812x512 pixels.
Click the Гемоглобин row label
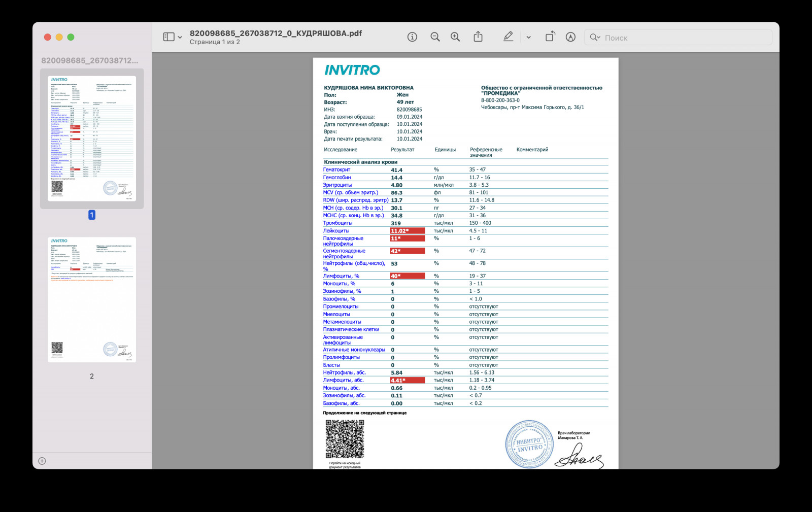pos(337,178)
